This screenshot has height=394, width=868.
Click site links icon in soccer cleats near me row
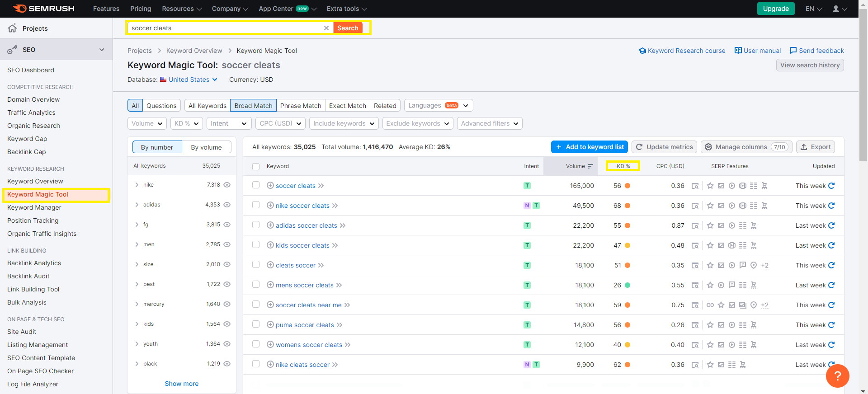[710, 305]
